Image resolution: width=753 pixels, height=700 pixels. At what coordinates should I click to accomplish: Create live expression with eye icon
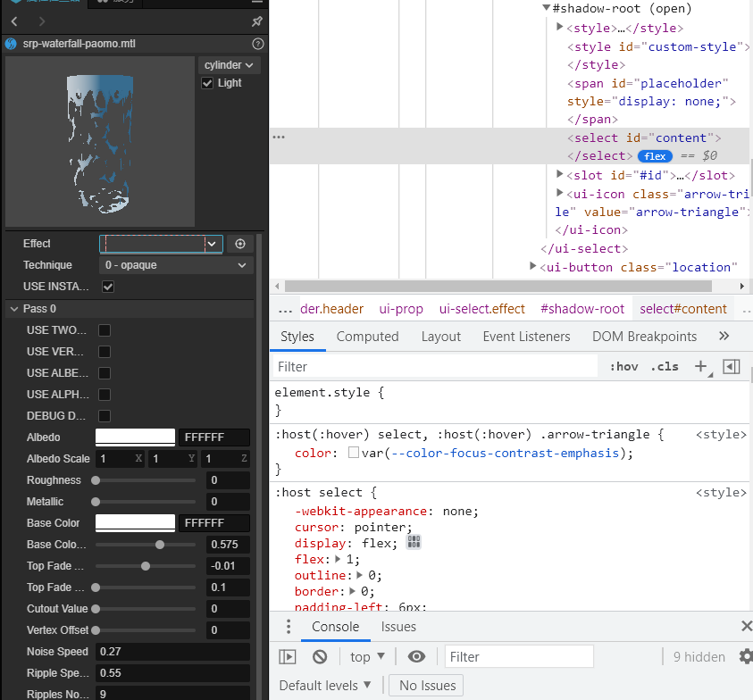(x=416, y=657)
